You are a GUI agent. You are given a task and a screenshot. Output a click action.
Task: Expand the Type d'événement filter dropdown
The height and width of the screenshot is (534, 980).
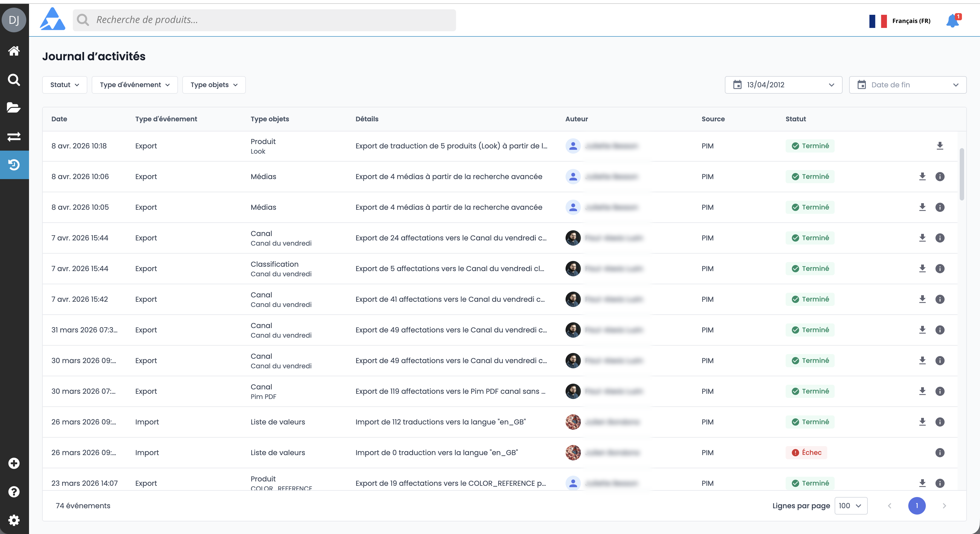click(135, 85)
